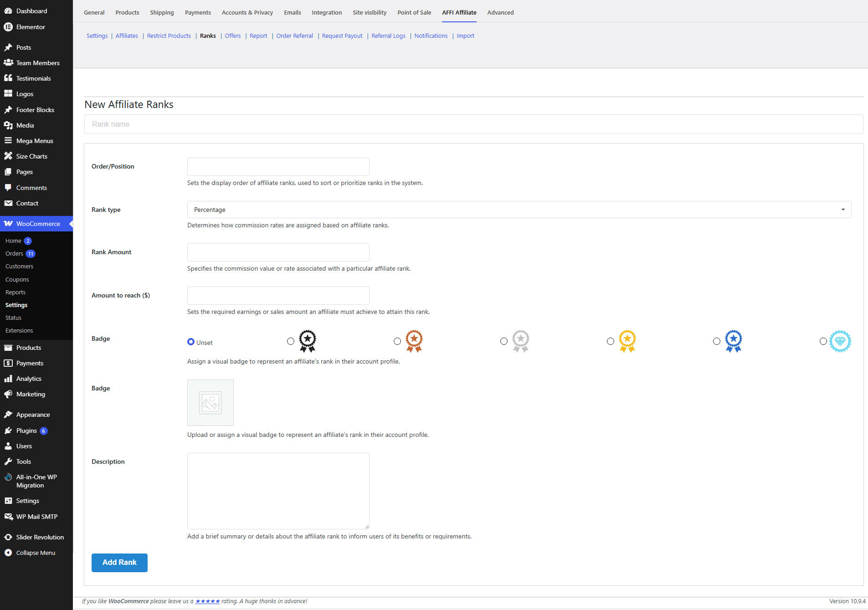This screenshot has height=610, width=868.
Task: Click the Marketing megaphone icon
Action: 8,394
